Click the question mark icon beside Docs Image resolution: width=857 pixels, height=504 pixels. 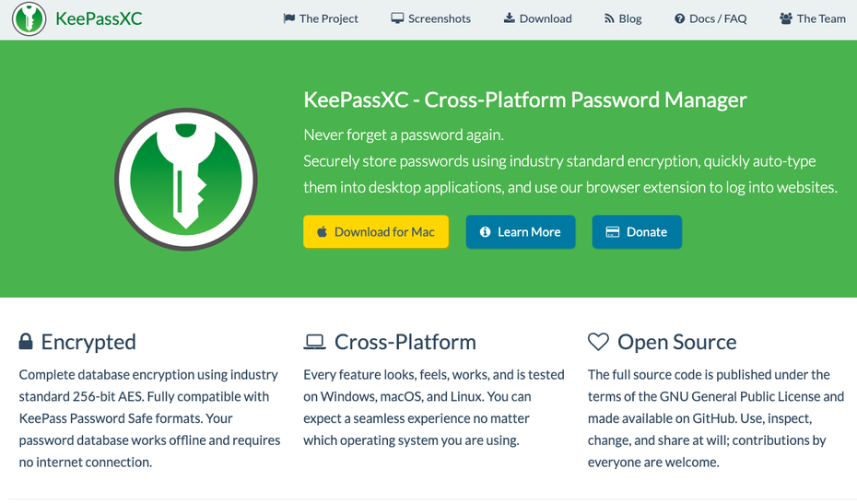(680, 18)
